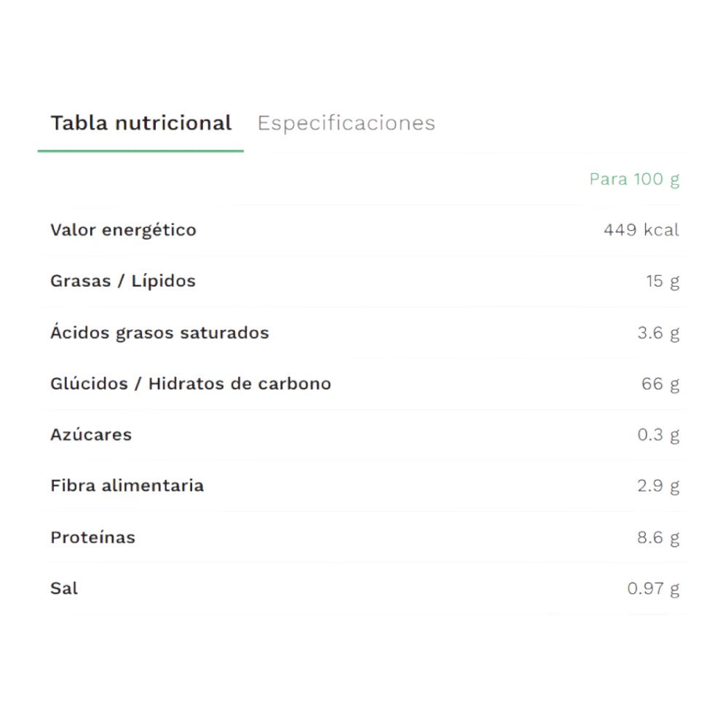Click the 449 kcal value
728x728 pixels.
point(641,230)
